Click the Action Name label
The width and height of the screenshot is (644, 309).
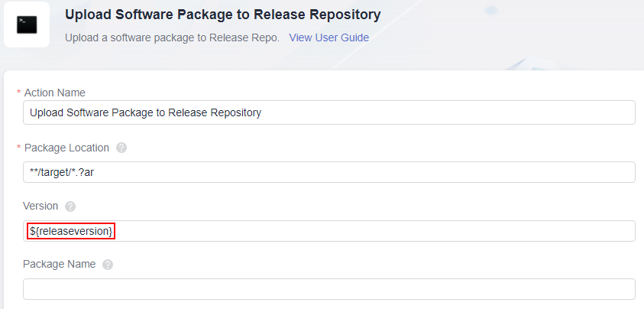click(x=55, y=93)
